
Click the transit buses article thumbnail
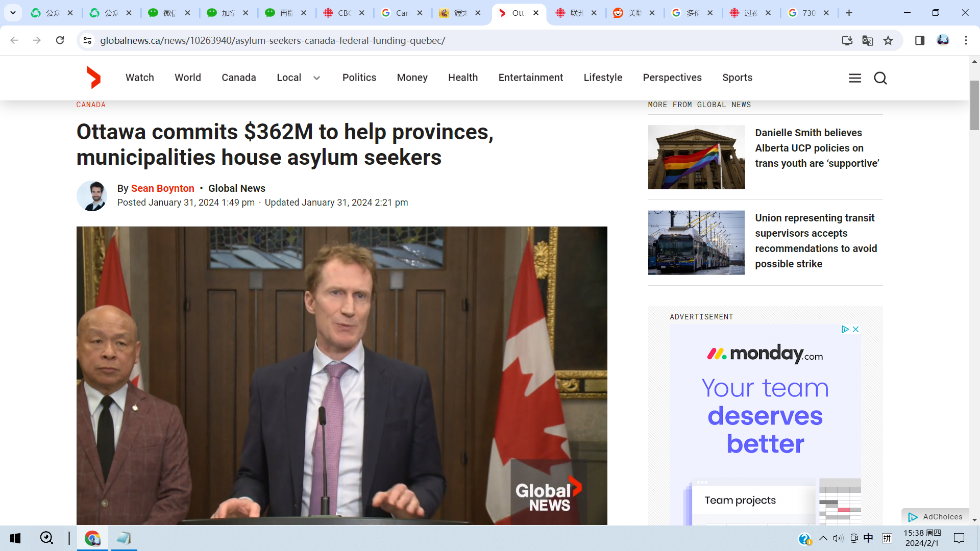[696, 243]
